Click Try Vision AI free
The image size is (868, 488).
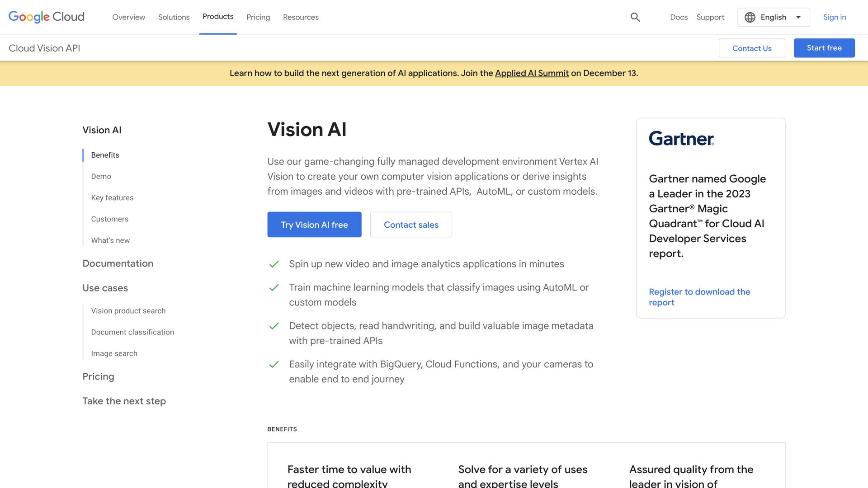pos(314,225)
